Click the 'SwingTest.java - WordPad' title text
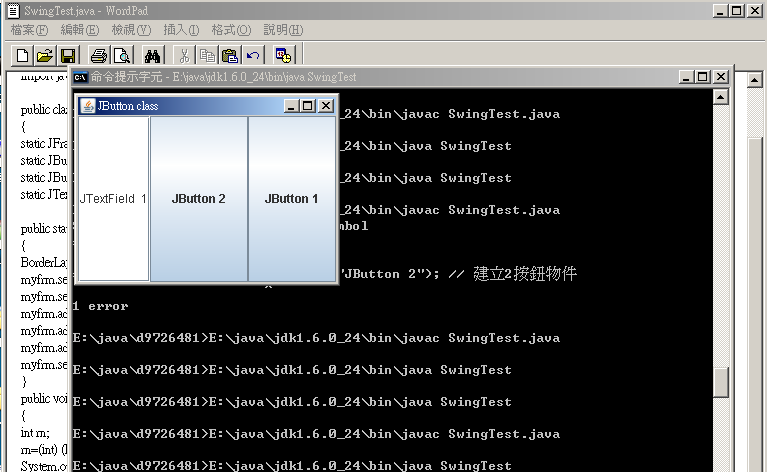Screen dimensions: 767x472 [x=86, y=10]
